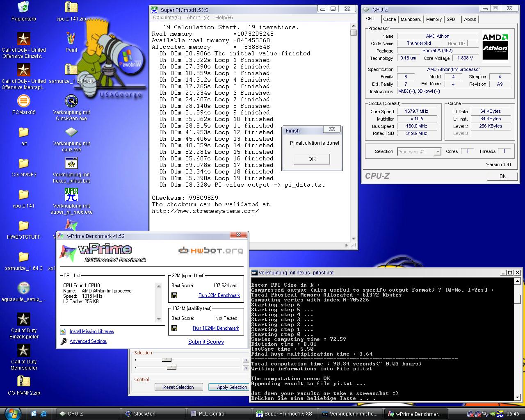The image size is (525, 420).
Task: Launch the PCMark05 desktop icon
Action: (x=24, y=101)
